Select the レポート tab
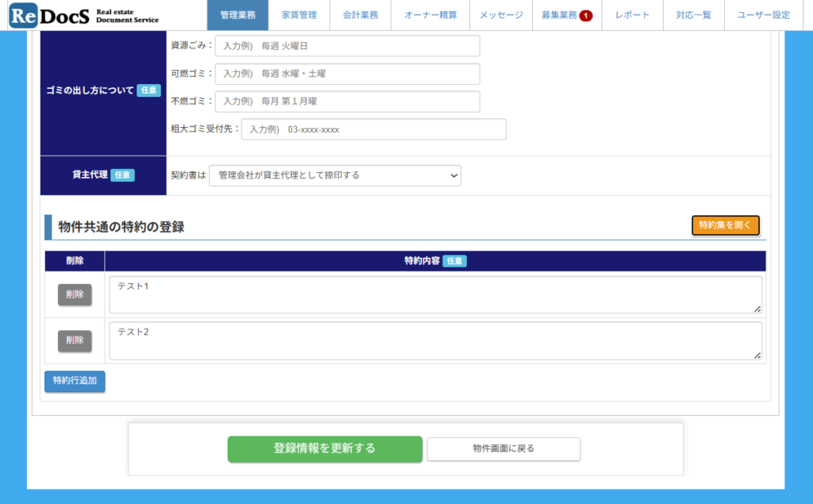 [x=632, y=15]
